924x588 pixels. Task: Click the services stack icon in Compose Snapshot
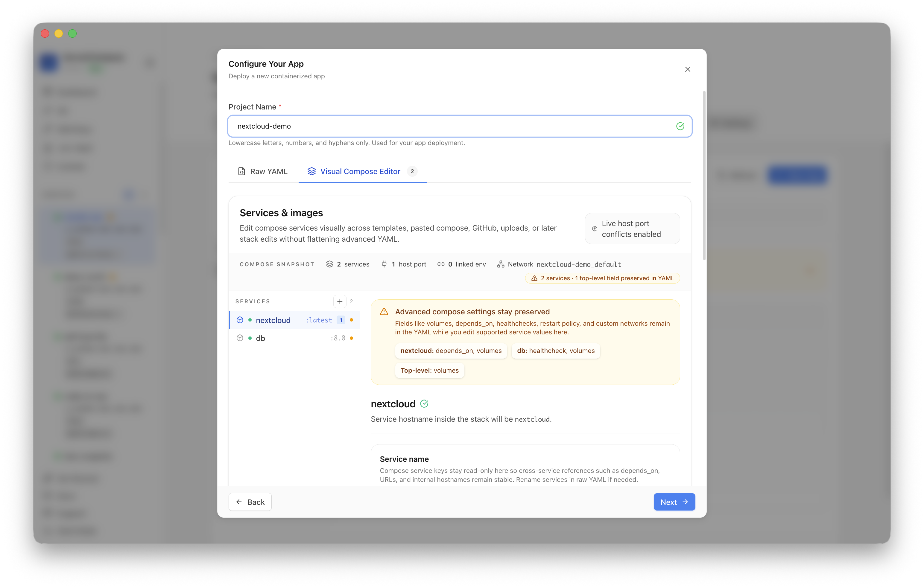tap(329, 264)
